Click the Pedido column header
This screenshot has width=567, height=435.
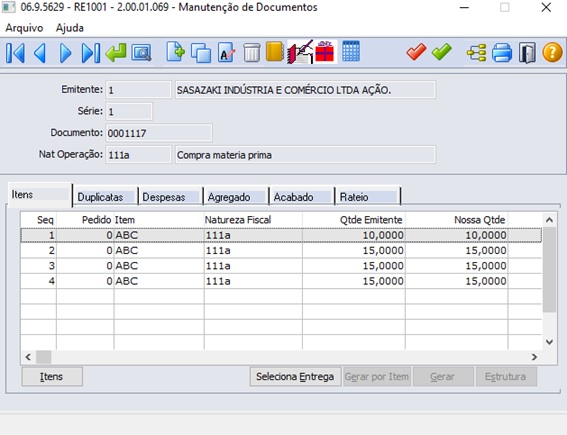click(85, 220)
